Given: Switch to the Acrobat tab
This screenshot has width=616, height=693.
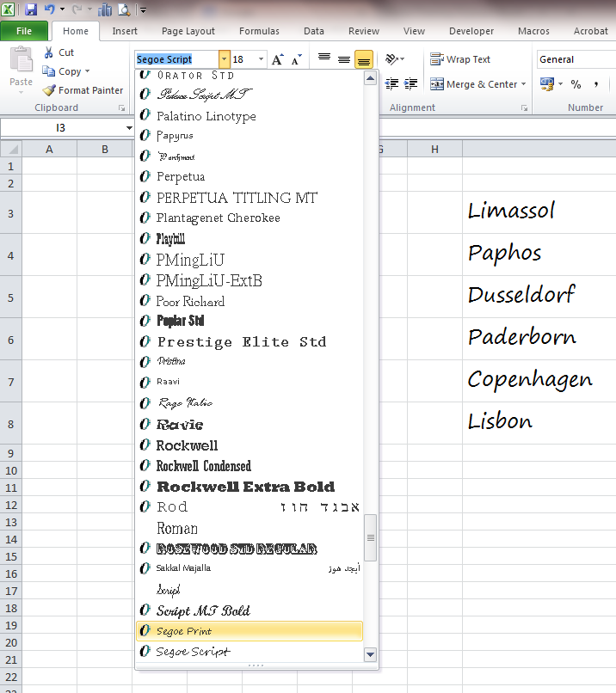Looking at the screenshot, I should point(590,31).
